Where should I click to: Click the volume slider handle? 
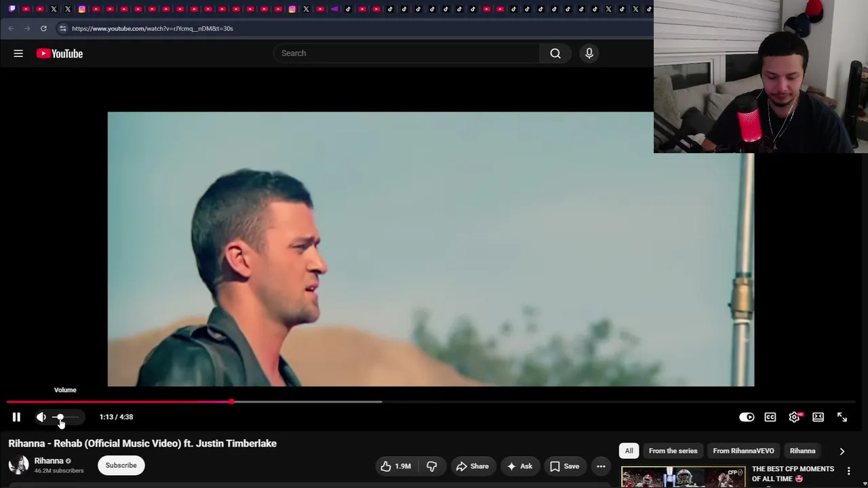(x=60, y=417)
